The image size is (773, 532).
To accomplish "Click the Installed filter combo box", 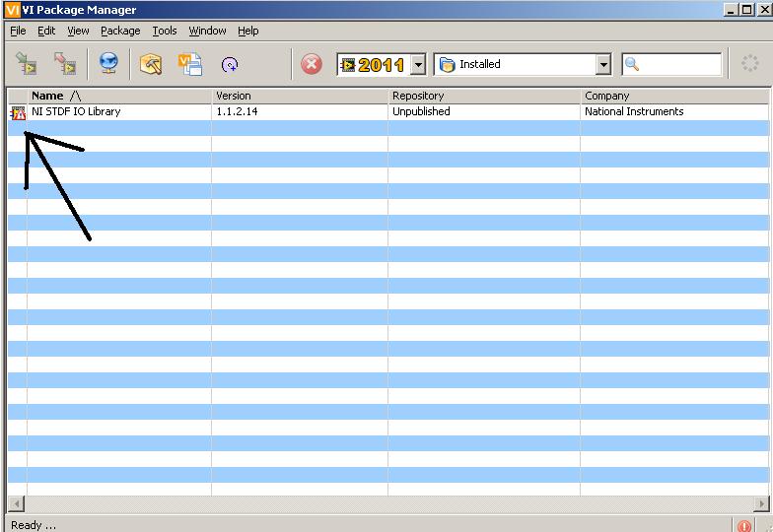I will pyautogui.click(x=523, y=65).
